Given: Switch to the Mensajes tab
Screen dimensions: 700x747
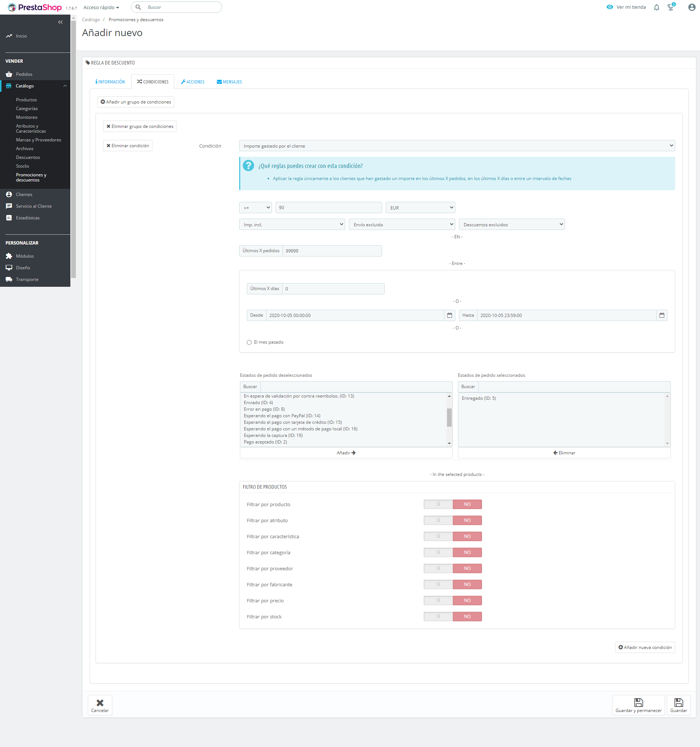Looking at the screenshot, I should click(229, 82).
